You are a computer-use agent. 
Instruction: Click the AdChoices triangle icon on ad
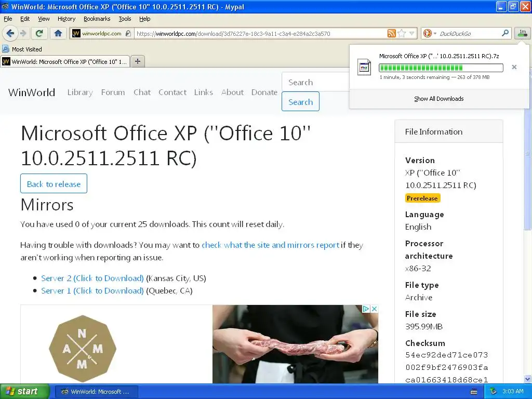[366, 309]
